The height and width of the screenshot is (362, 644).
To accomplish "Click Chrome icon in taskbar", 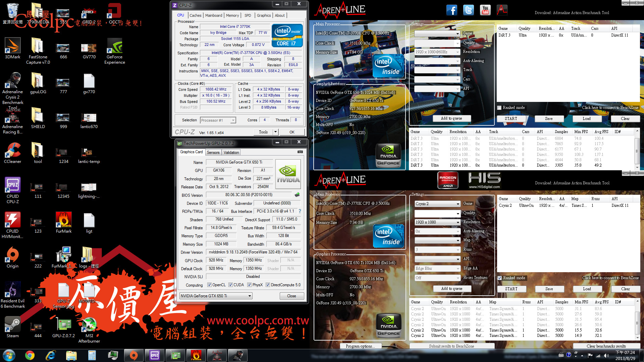I will click(x=30, y=355).
